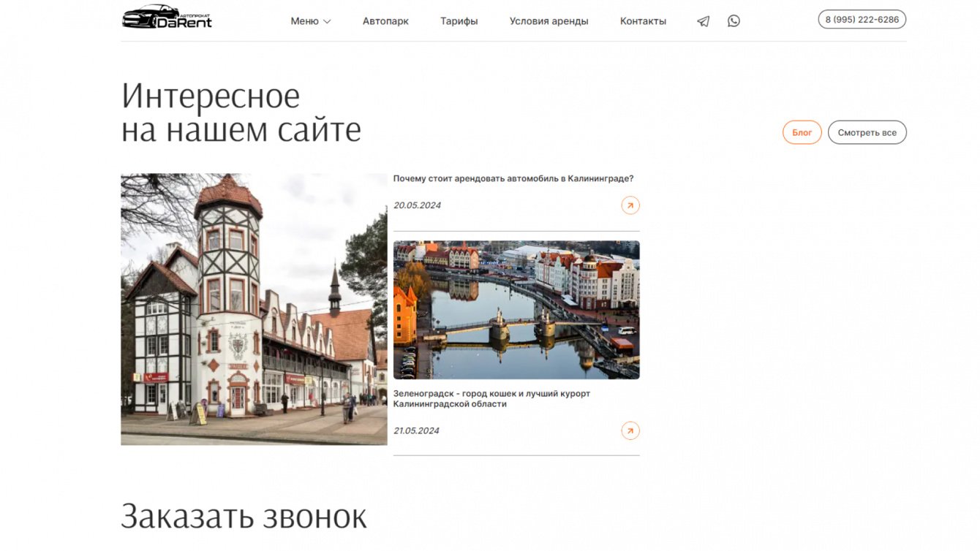Go to Автопарк page
The height and width of the screenshot is (551, 980).
385,21
